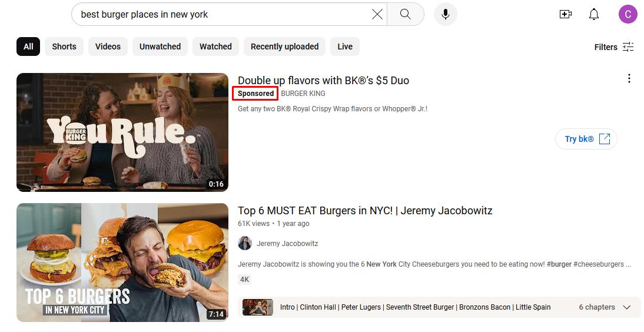This screenshot has width=644, height=332.
Task: Select the Unwatched filter chip
Action: pyautogui.click(x=160, y=47)
